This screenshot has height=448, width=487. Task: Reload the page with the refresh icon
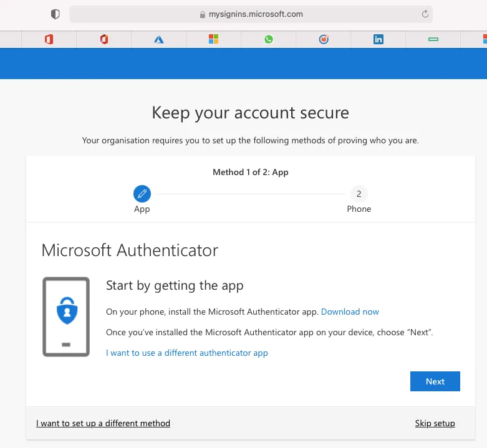click(x=425, y=14)
